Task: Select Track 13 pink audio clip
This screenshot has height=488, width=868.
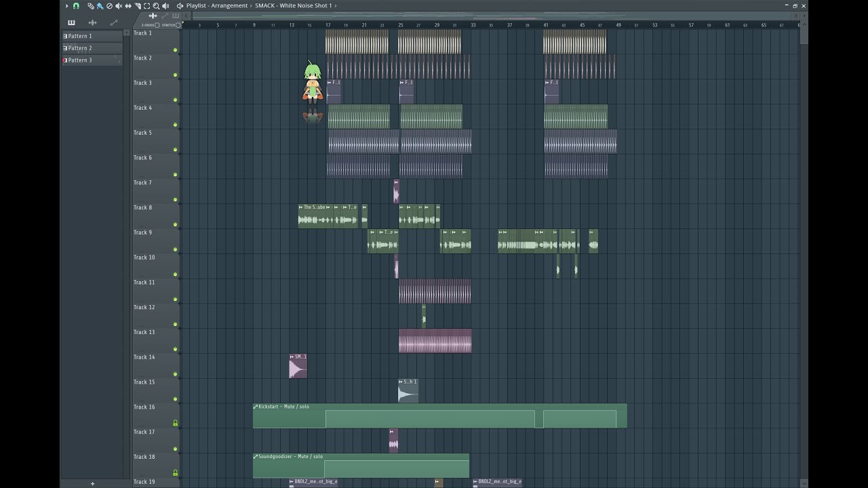Action: (435, 341)
